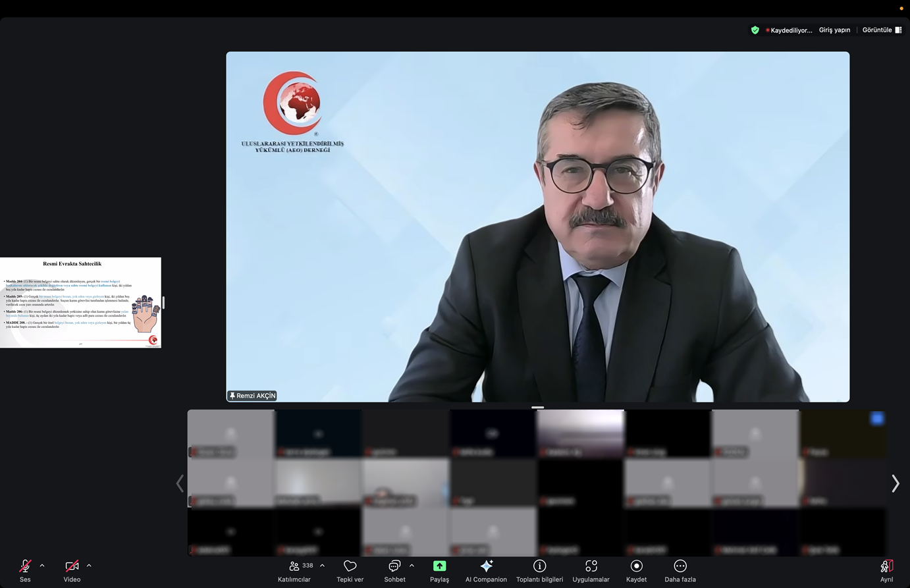Unmute microphone with the Ses button
The image size is (910, 588).
pyautogui.click(x=25, y=570)
